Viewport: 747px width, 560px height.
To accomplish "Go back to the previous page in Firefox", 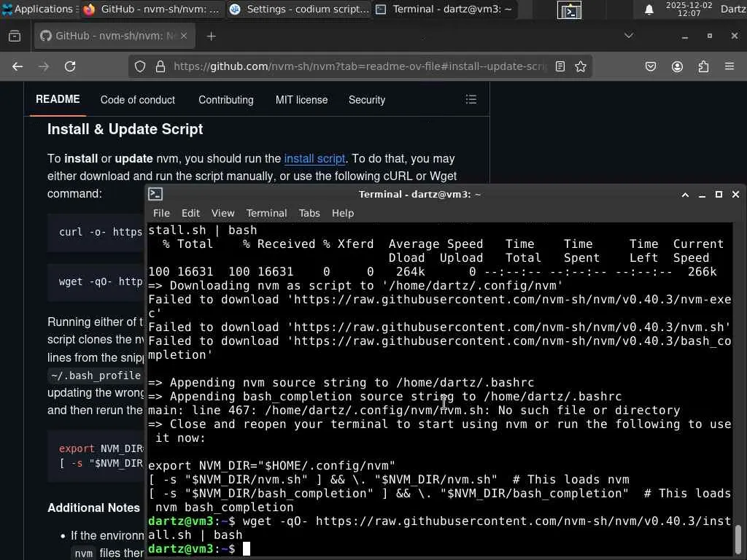I will pyautogui.click(x=18, y=66).
